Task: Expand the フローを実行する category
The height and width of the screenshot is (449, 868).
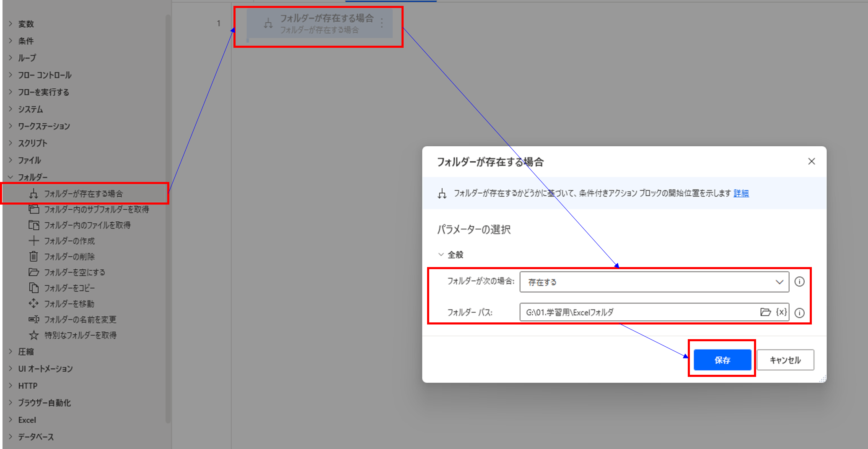Action: pos(10,92)
